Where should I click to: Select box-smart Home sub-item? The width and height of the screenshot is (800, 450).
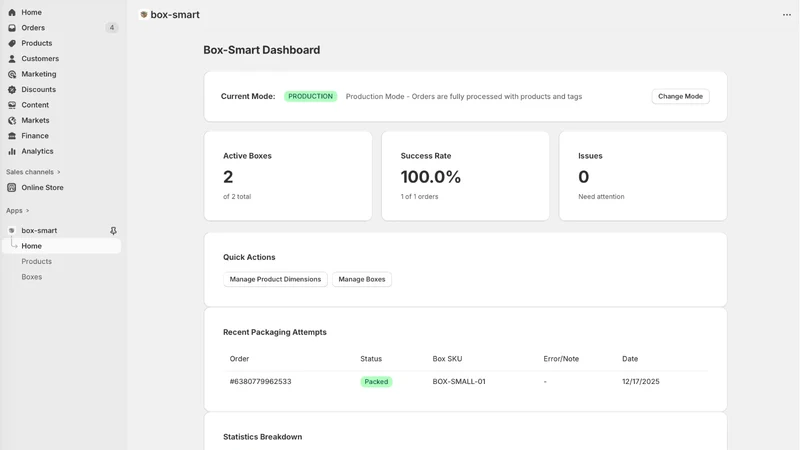pos(61,246)
